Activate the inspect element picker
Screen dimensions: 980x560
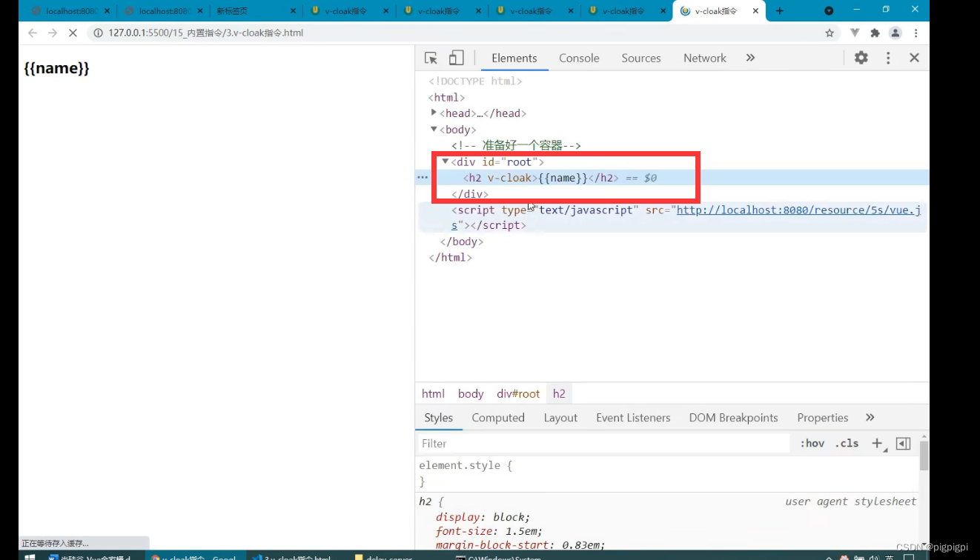click(x=431, y=58)
